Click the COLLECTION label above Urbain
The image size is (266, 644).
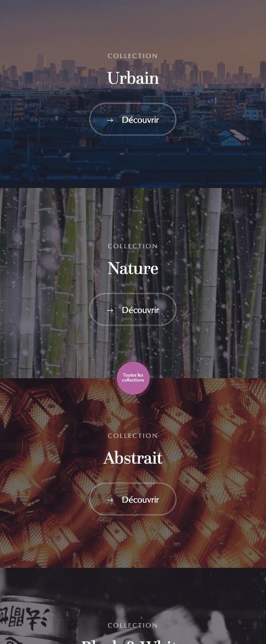(x=133, y=56)
